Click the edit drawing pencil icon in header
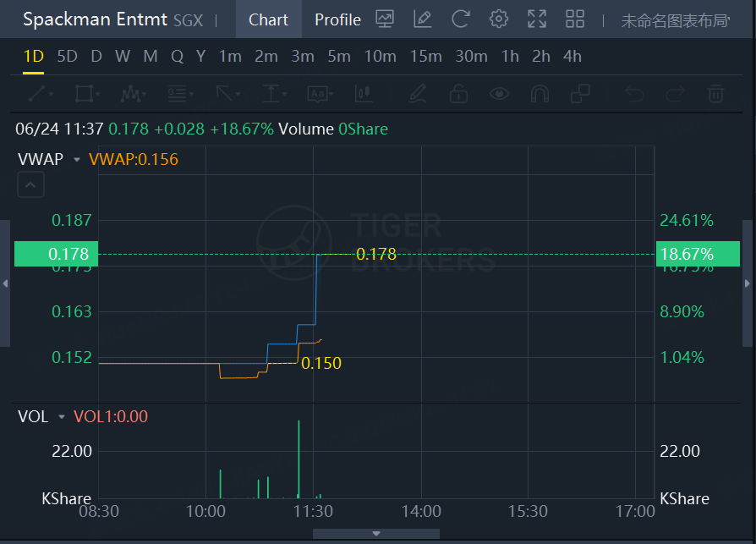The image size is (756, 544). click(x=422, y=19)
